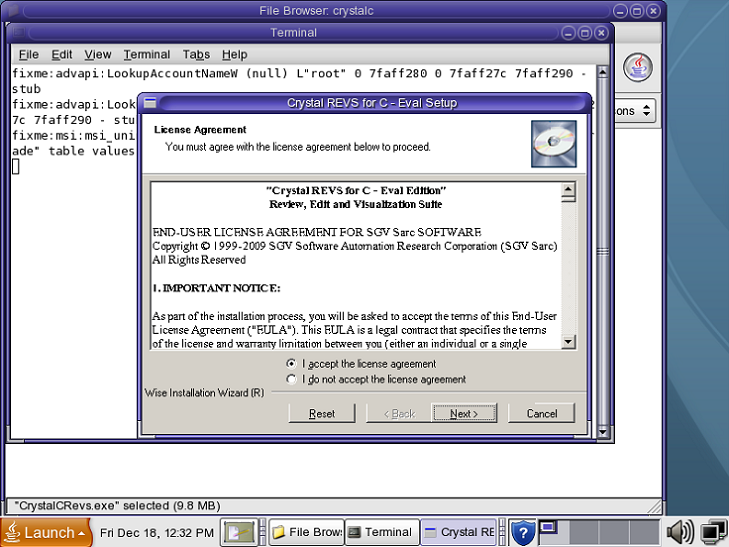
Task: Close the File Browser window
Action: click(x=653, y=11)
